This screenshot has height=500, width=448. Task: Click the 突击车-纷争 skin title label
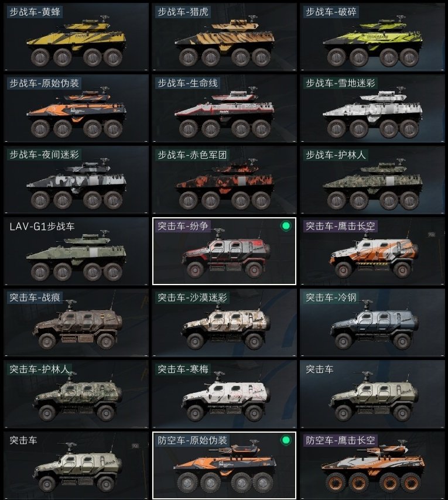(x=183, y=226)
